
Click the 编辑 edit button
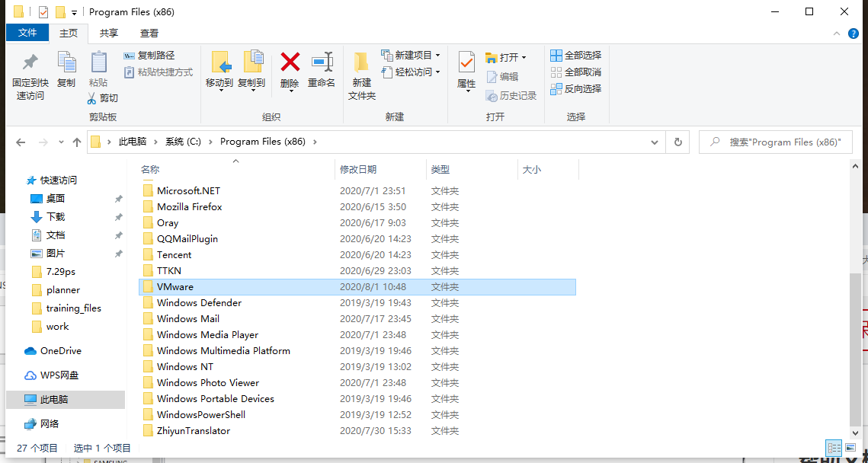point(502,77)
